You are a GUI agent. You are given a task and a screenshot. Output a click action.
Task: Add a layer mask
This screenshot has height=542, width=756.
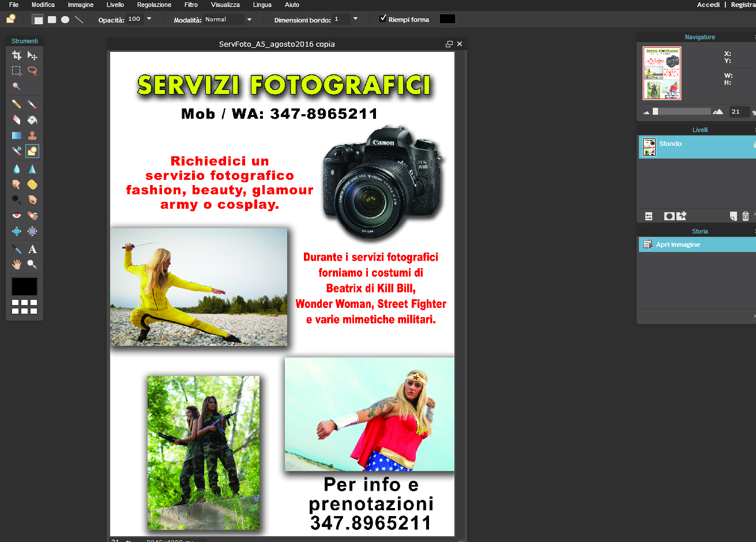click(x=669, y=216)
